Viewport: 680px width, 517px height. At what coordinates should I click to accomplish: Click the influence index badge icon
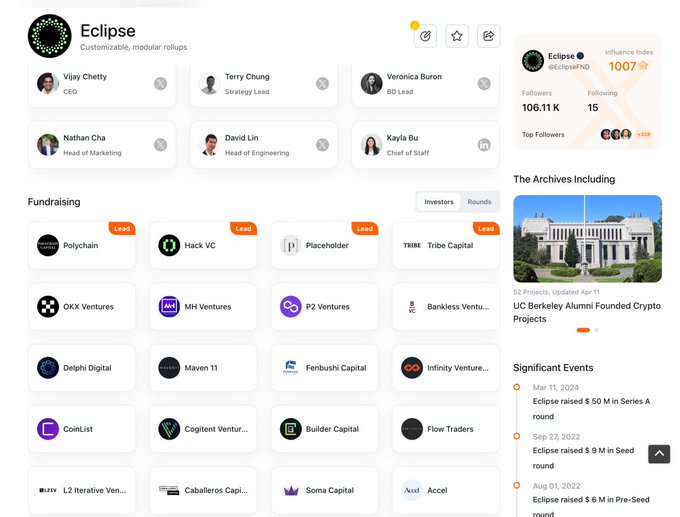tap(644, 65)
